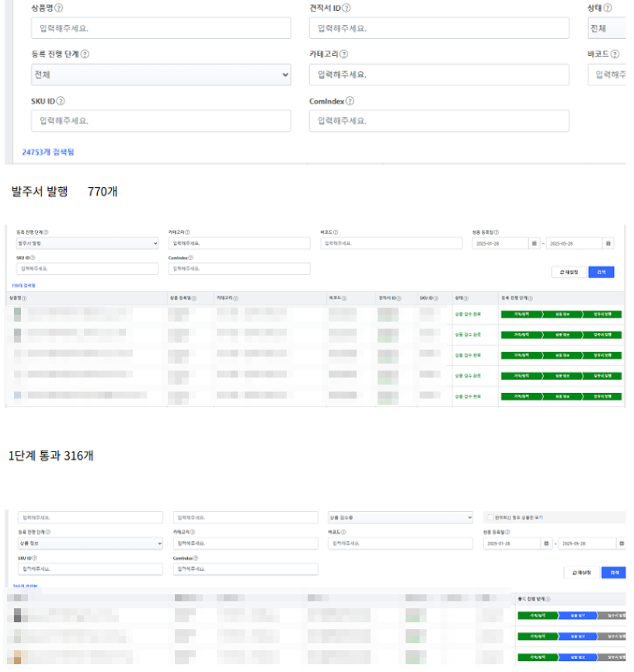The height and width of the screenshot is (672, 634).
Task: Click help icon beside 견적서 ID label
Action: point(347,8)
